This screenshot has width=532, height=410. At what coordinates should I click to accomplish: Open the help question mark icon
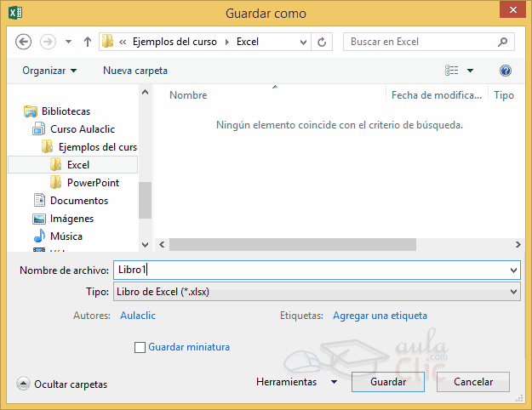pyautogui.click(x=506, y=71)
